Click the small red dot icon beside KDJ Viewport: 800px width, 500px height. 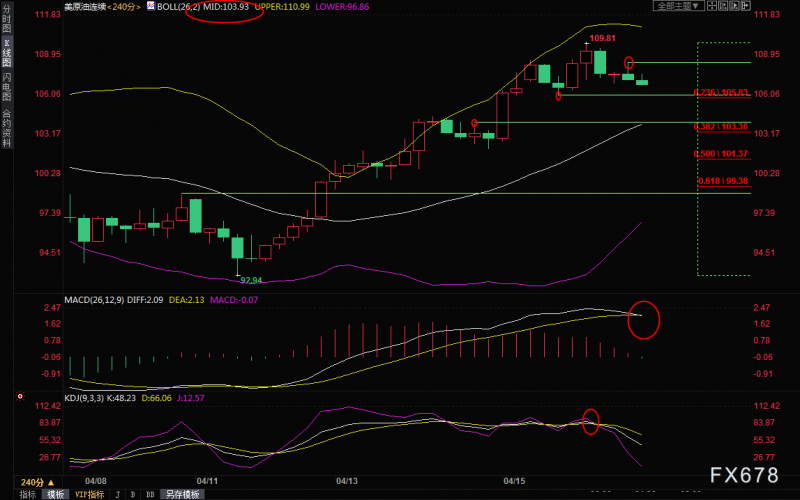(x=20, y=396)
